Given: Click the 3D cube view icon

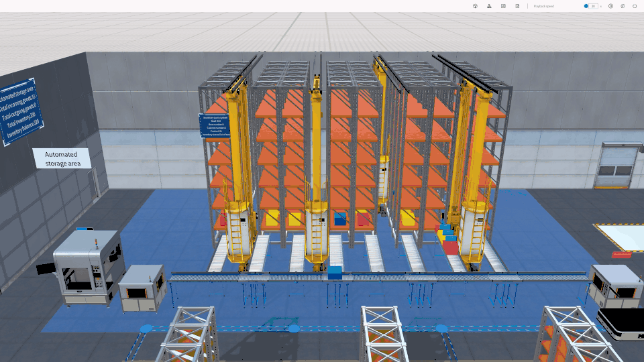Looking at the screenshot, I should (x=475, y=6).
